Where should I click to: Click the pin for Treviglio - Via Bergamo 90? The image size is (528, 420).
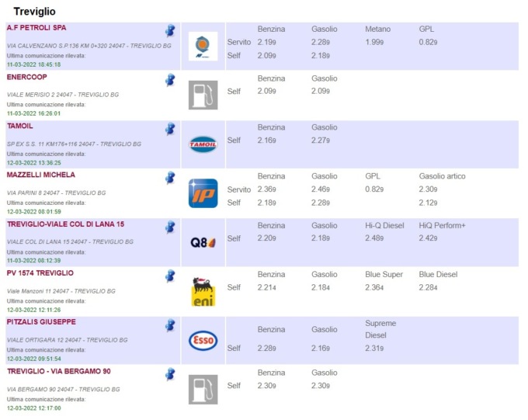pyautogui.click(x=170, y=374)
